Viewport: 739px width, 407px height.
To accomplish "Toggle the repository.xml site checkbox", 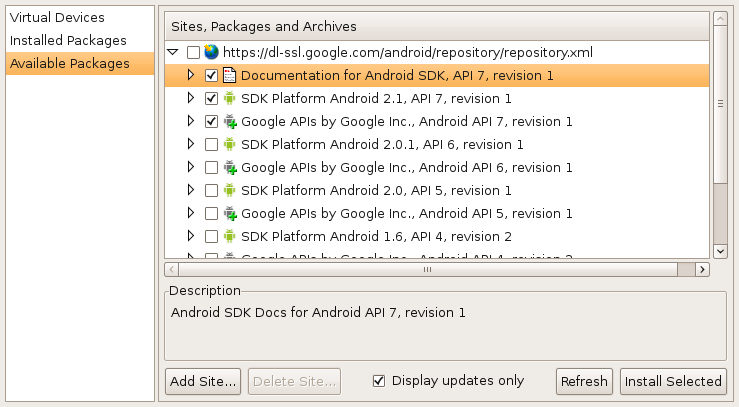I will (193, 52).
